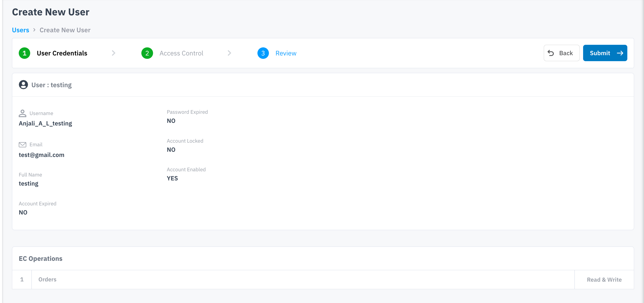Select the Review step label

[286, 53]
